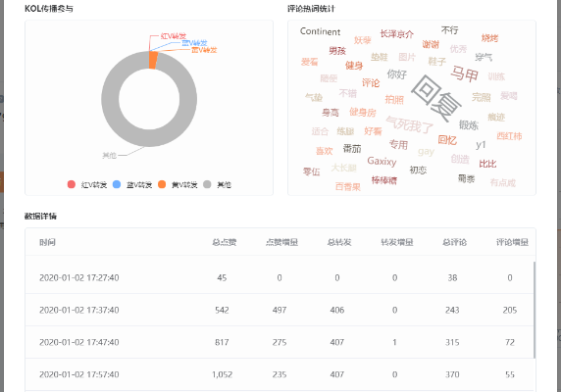Click the word 拍照 in cloud
This screenshot has width=561, height=392.
394,99
